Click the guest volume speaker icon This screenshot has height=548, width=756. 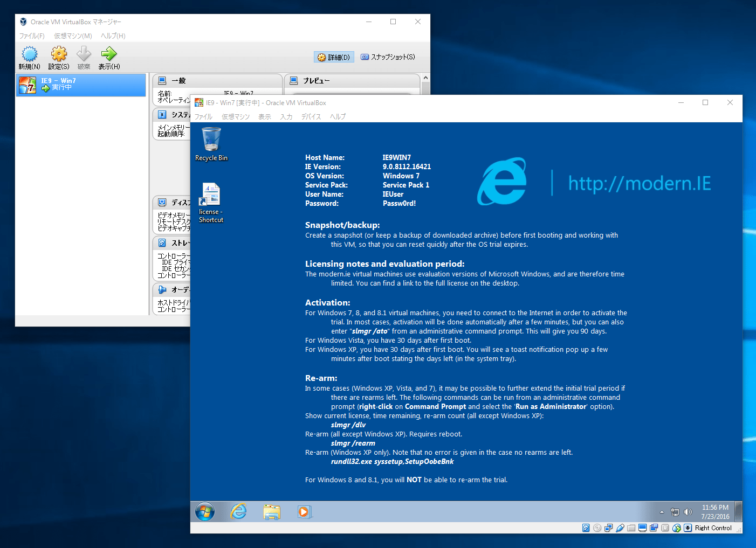(688, 512)
